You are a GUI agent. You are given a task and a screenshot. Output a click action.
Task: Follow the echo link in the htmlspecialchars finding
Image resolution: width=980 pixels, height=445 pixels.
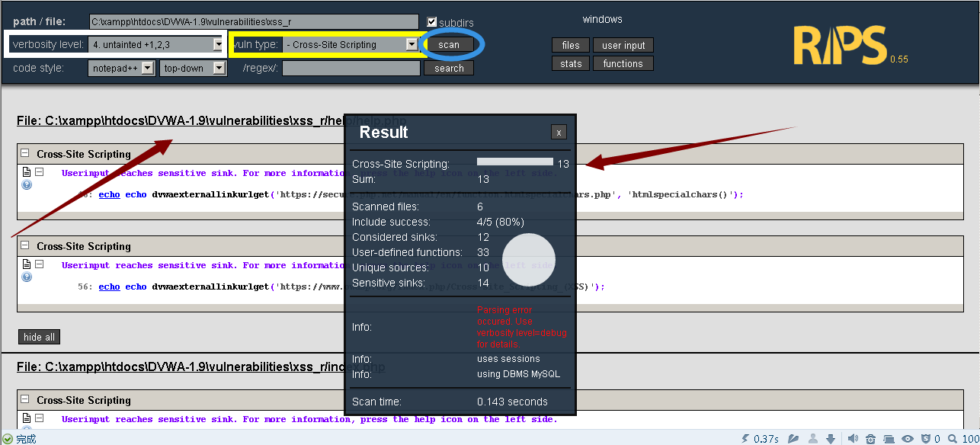click(x=109, y=194)
